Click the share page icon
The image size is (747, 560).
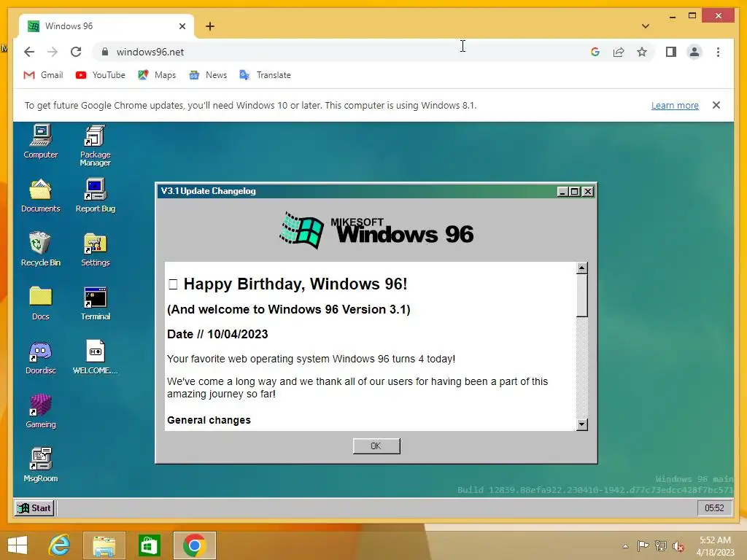click(619, 52)
